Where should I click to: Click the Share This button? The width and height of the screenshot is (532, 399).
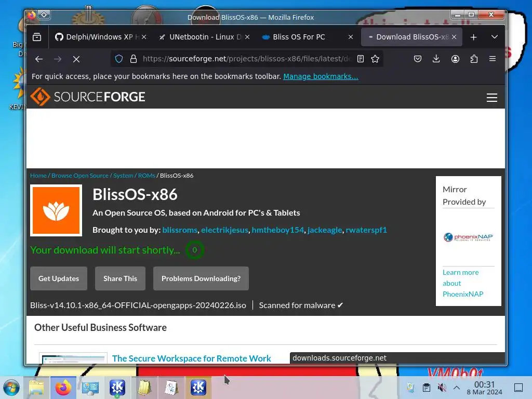120,278
